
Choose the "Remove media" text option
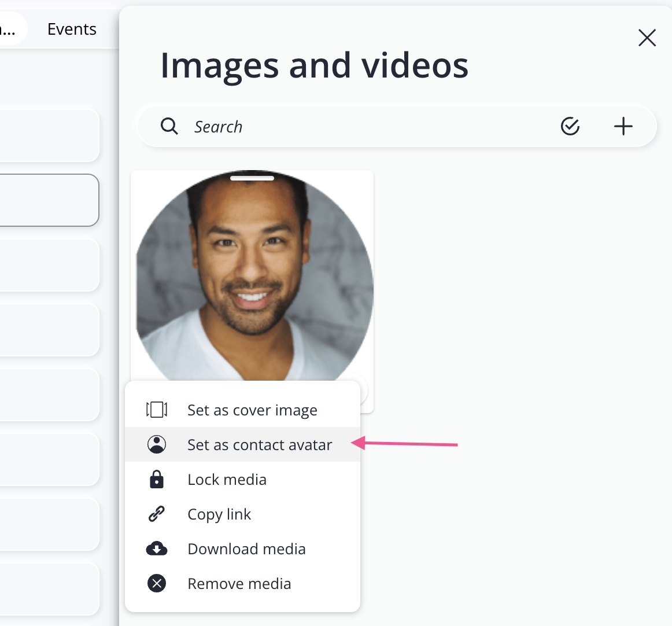[239, 583]
